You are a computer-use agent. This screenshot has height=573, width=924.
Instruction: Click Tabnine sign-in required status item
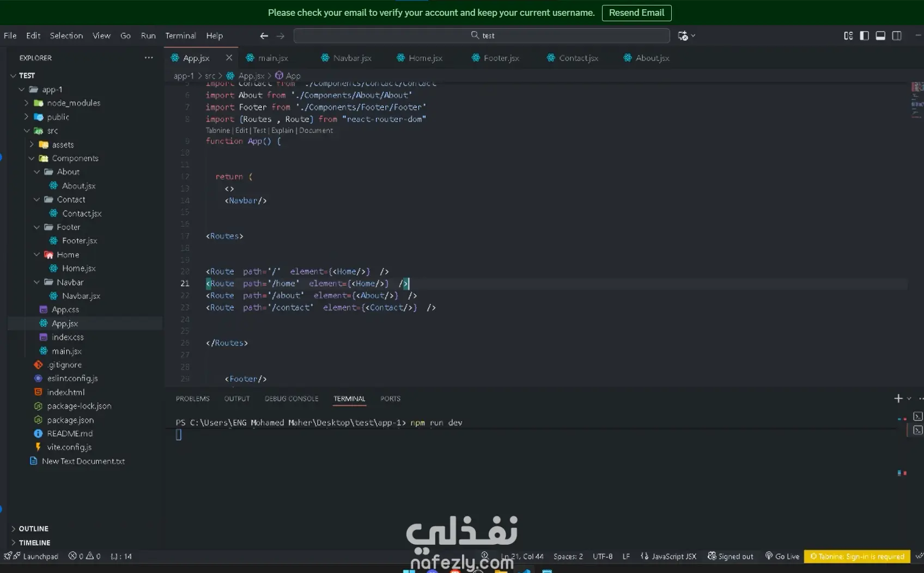tap(857, 556)
